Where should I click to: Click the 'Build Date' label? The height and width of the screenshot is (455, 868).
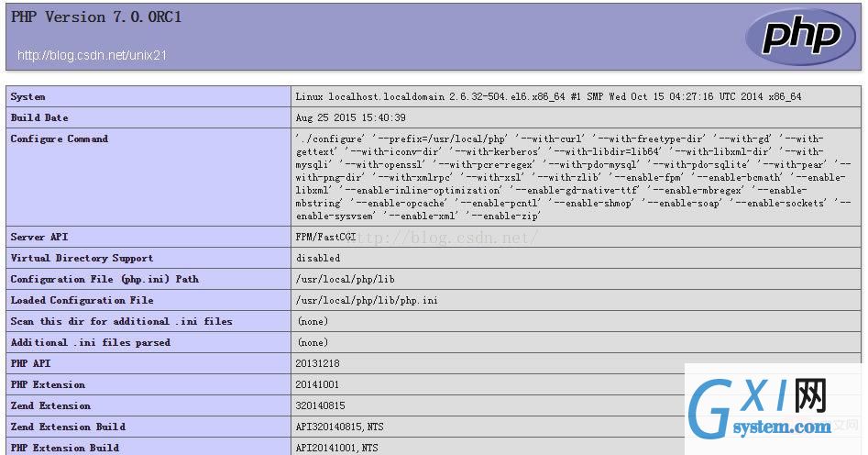(39, 117)
